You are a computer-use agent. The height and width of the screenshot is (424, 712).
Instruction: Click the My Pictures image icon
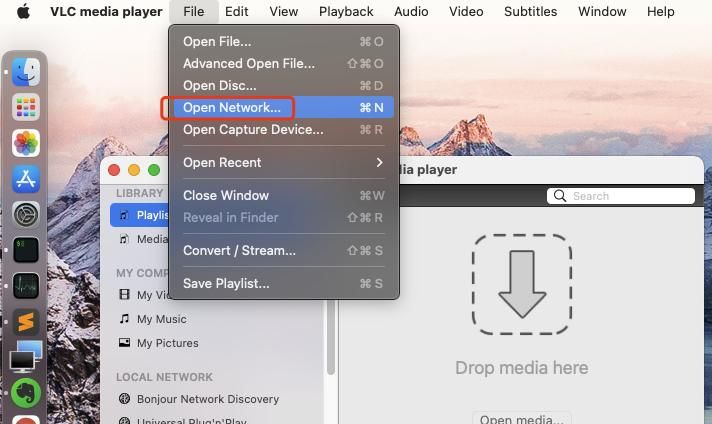[124, 342]
